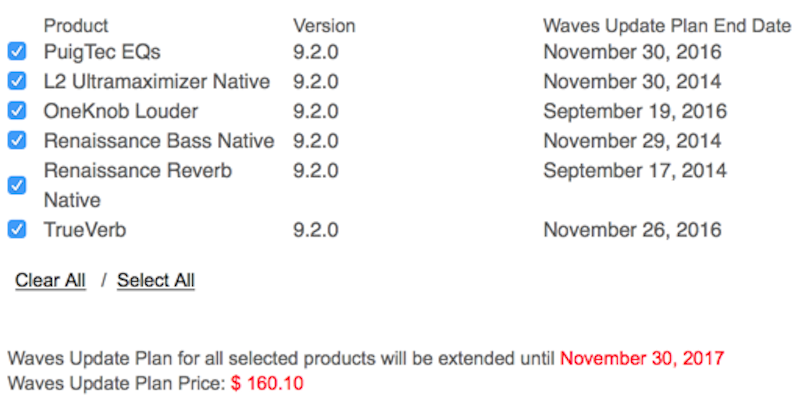Click the Clear All link
804x410 pixels.
coord(50,281)
